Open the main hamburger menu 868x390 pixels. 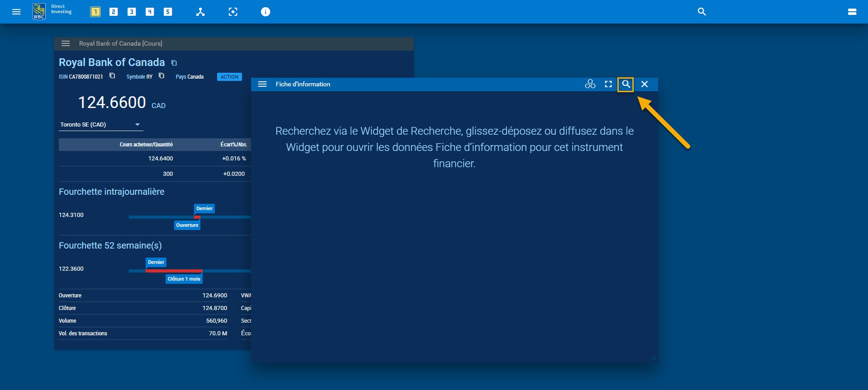[x=16, y=12]
